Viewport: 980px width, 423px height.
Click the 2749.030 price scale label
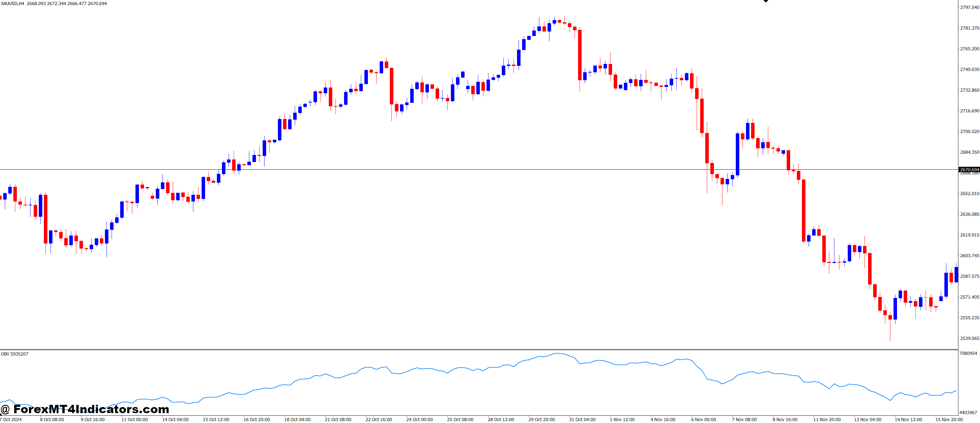969,69
